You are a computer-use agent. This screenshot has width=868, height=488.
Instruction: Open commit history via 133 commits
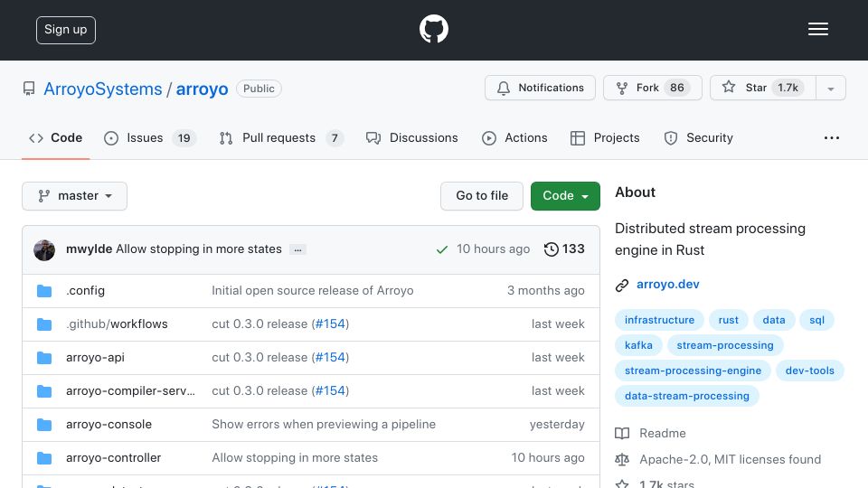point(564,249)
